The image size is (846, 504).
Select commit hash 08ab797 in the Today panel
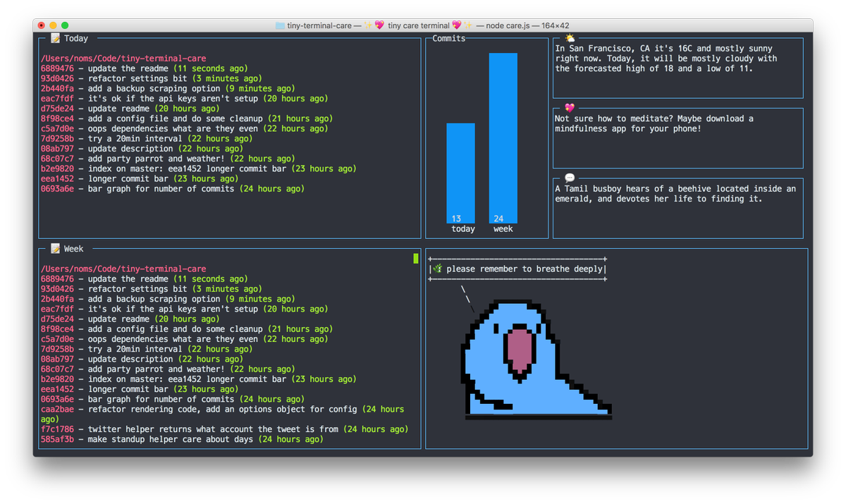pyautogui.click(x=57, y=149)
